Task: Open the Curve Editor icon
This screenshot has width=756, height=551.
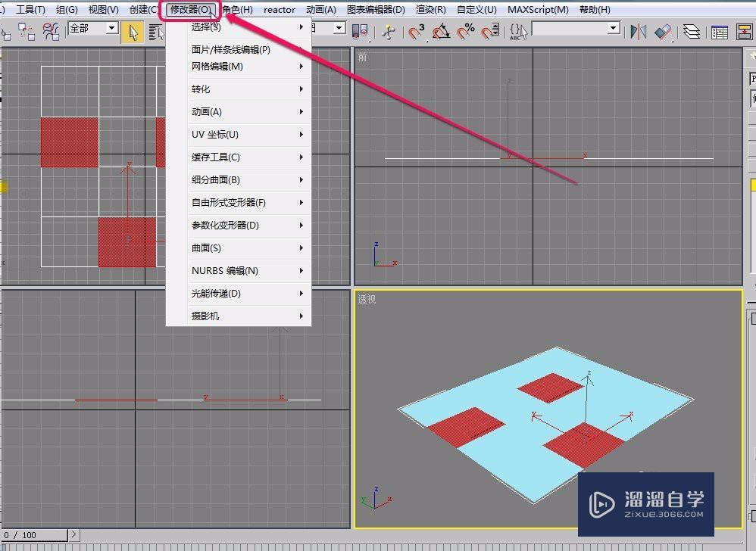Action: [720, 32]
